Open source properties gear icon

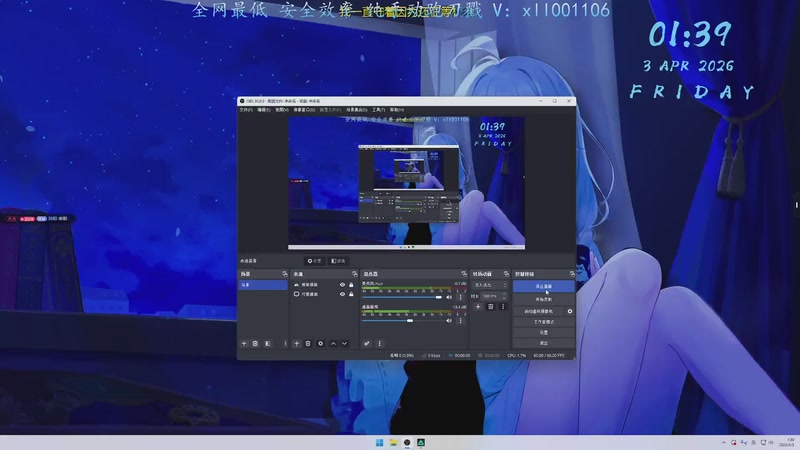(320, 343)
